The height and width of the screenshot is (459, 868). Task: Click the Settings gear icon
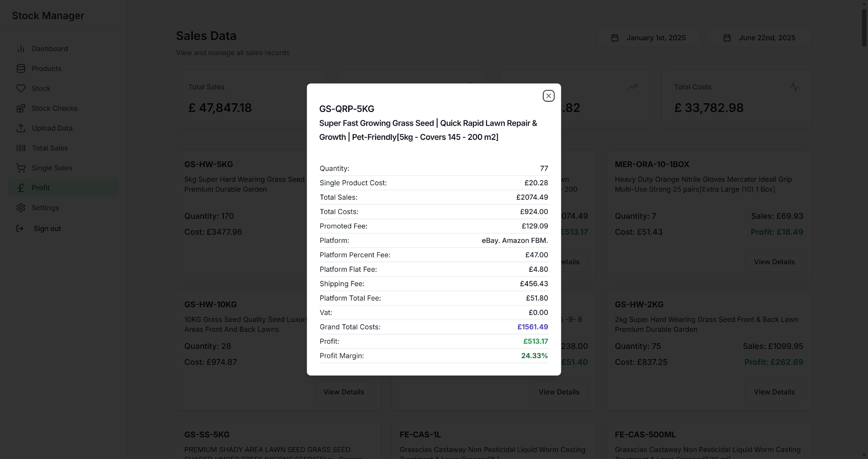(21, 208)
